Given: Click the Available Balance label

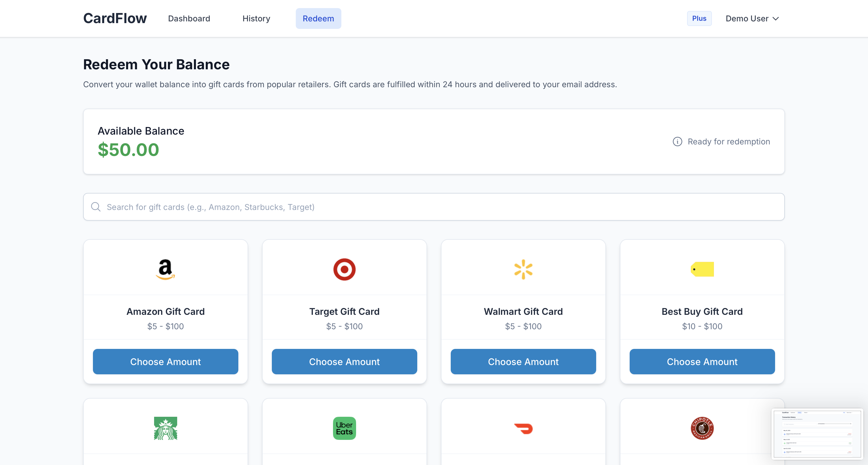Looking at the screenshot, I should tap(141, 131).
